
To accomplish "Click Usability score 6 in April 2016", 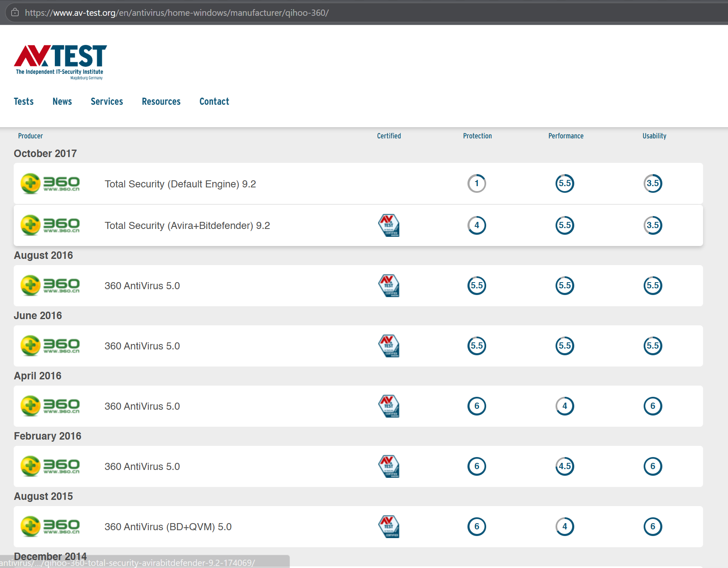I will pos(653,406).
